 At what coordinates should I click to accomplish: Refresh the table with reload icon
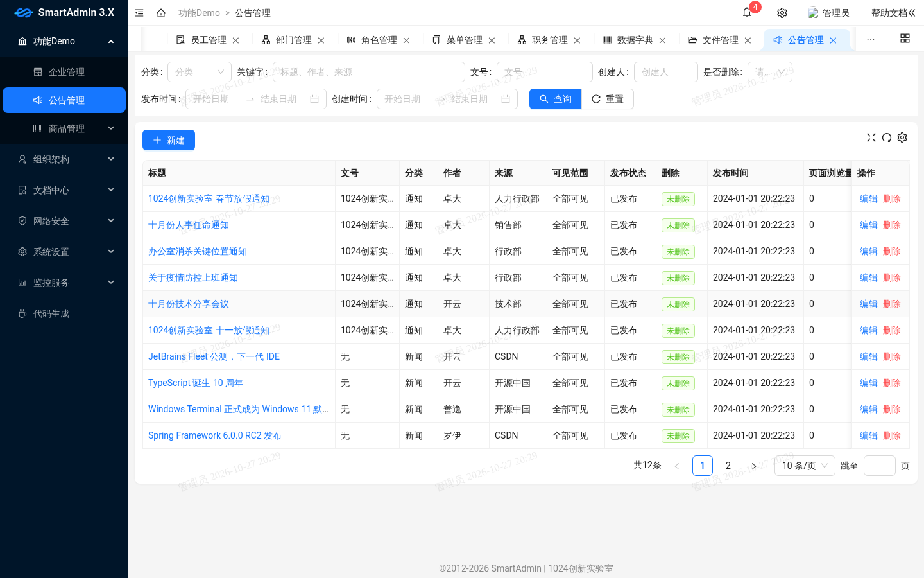tap(887, 137)
